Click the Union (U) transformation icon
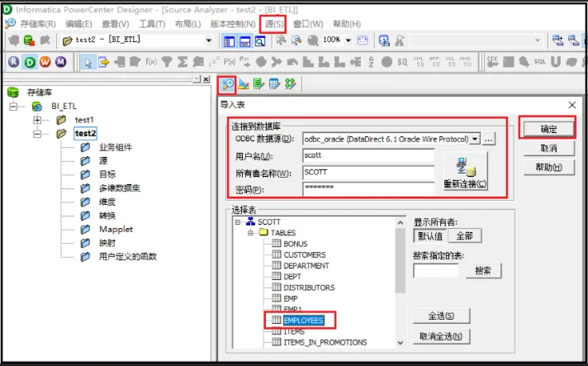 click(x=556, y=62)
